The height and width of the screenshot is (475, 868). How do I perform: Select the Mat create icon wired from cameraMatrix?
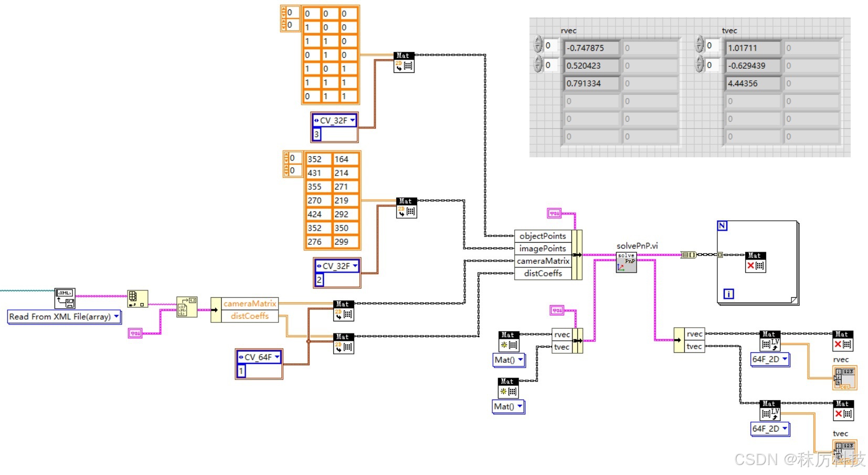tap(343, 311)
